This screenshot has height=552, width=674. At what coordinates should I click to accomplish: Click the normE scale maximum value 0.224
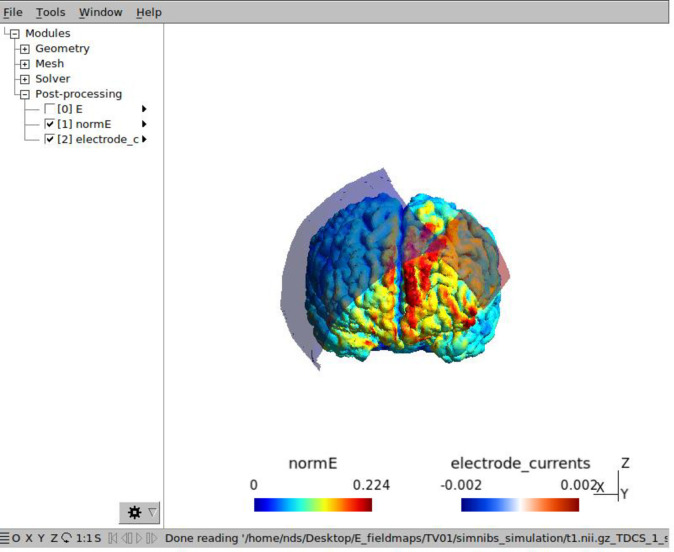pos(371,485)
